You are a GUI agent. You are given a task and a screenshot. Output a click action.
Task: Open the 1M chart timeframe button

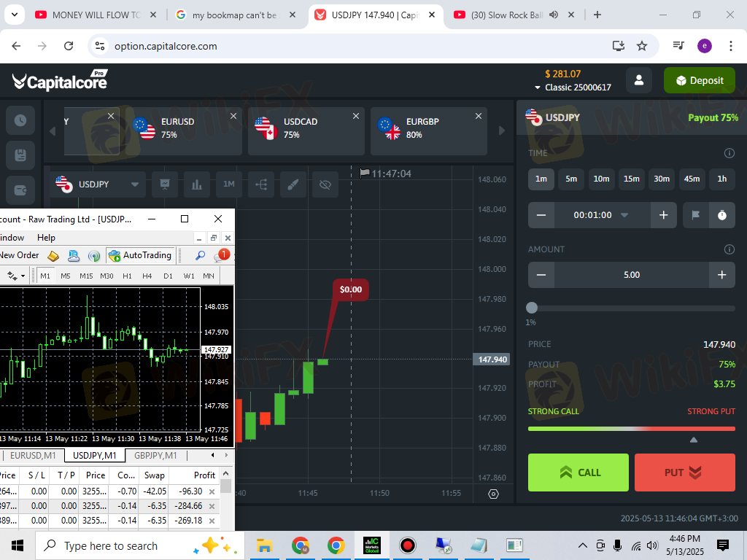point(228,184)
